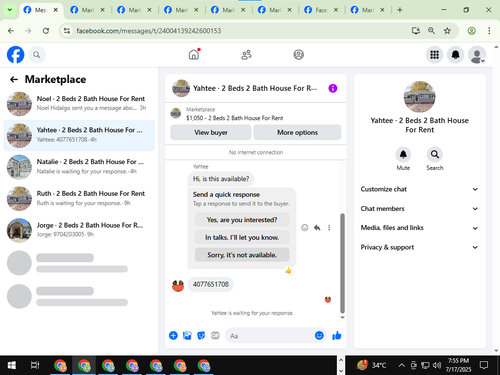The width and height of the screenshot is (500, 375).
Task: Open account profile avatar menu
Action: pyautogui.click(x=477, y=55)
